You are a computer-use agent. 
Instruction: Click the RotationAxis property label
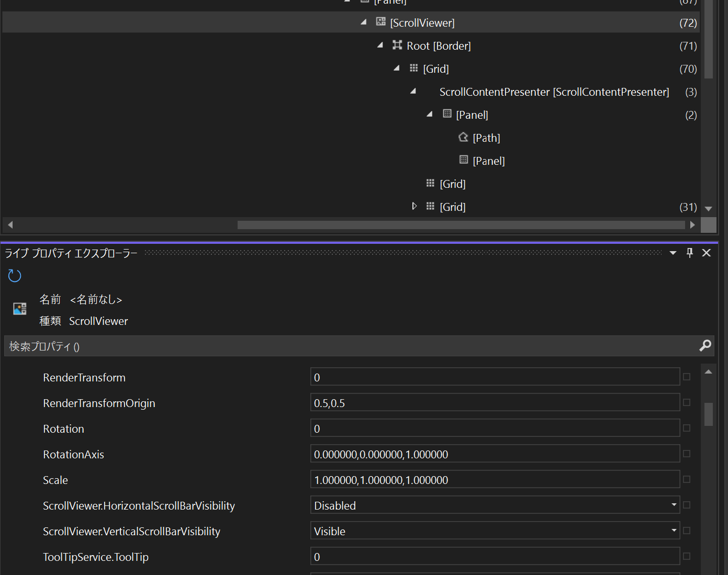(73, 454)
